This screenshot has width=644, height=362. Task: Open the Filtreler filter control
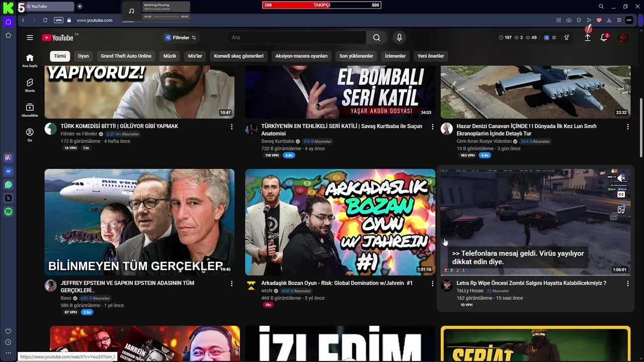tap(180, 38)
